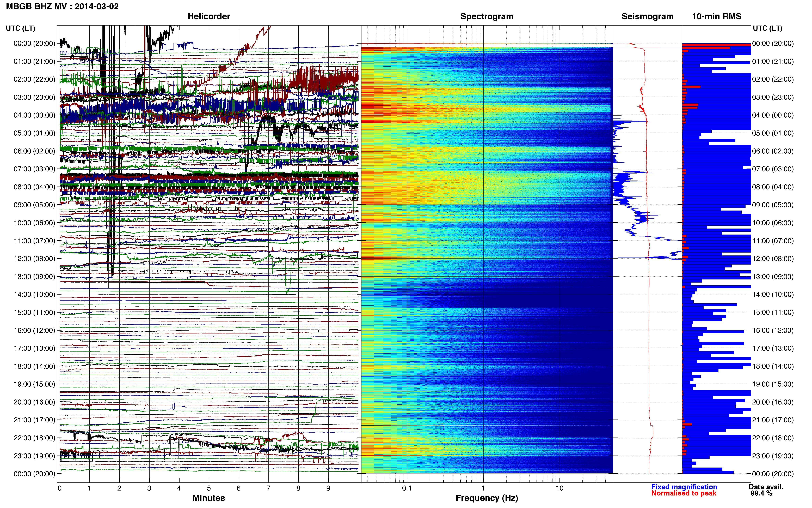Click the left 09:00 (05:00) time label
The image size is (812, 508).
pos(34,205)
